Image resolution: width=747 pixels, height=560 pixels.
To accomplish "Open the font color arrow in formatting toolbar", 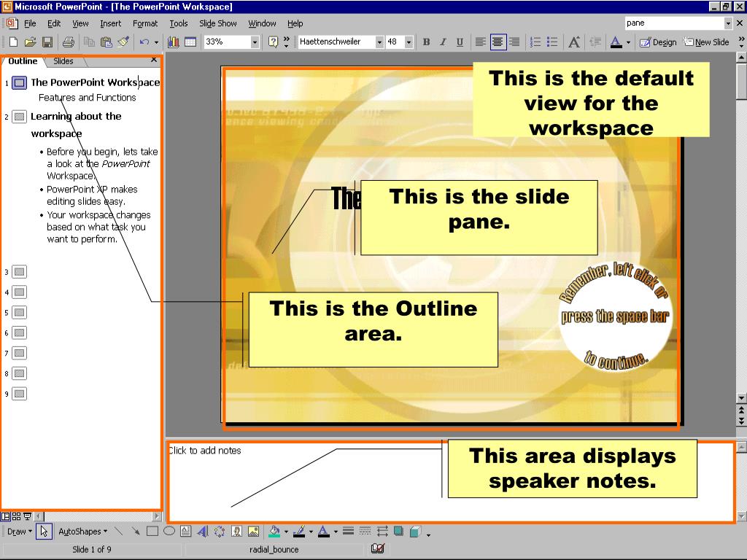I will (628, 42).
